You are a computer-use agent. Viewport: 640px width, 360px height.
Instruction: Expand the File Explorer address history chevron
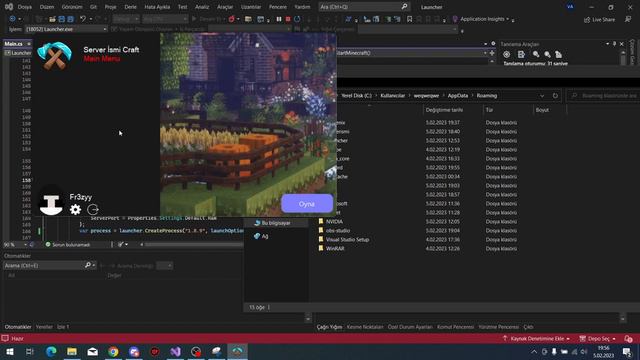(542, 96)
